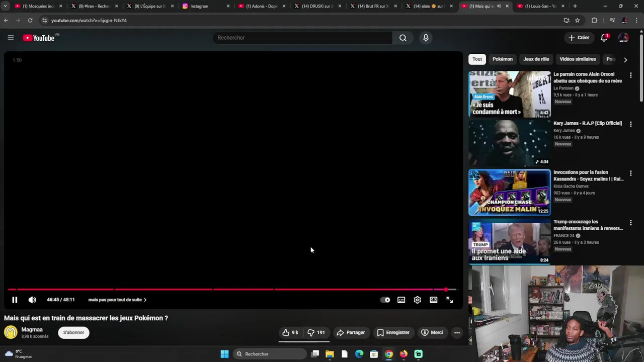The image size is (644, 362).
Task: Open menu for Trump encourage video
Action: click(x=630, y=222)
